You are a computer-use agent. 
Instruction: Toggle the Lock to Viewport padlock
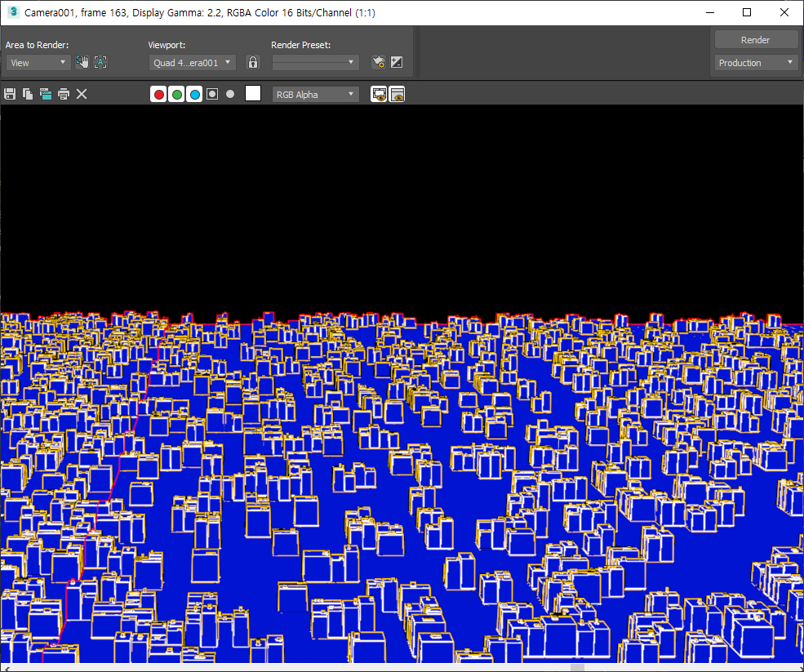(x=253, y=63)
